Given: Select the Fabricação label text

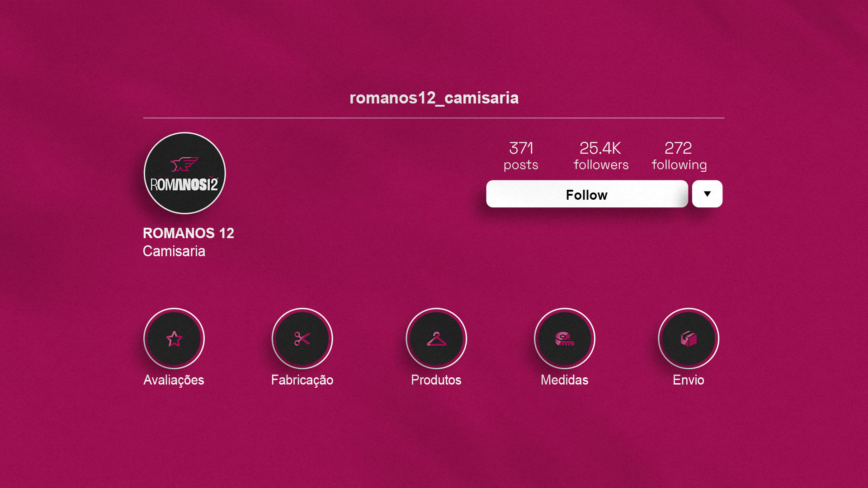Looking at the screenshot, I should click(x=302, y=380).
